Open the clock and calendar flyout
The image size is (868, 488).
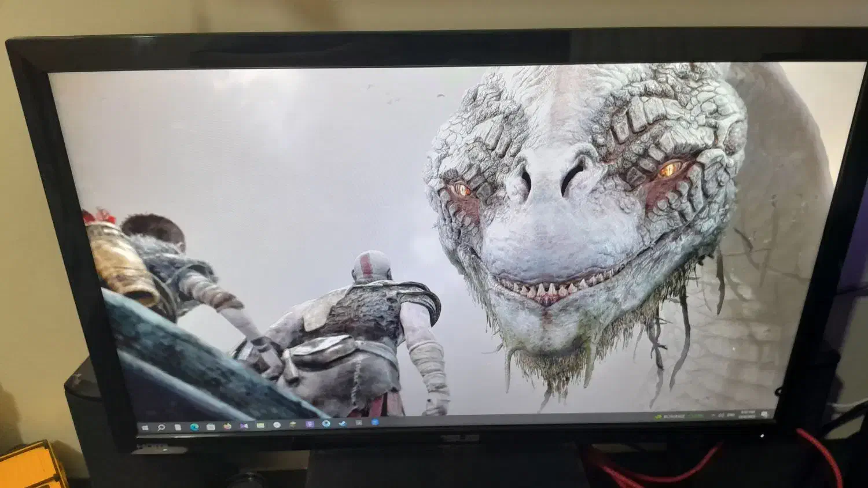point(747,414)
